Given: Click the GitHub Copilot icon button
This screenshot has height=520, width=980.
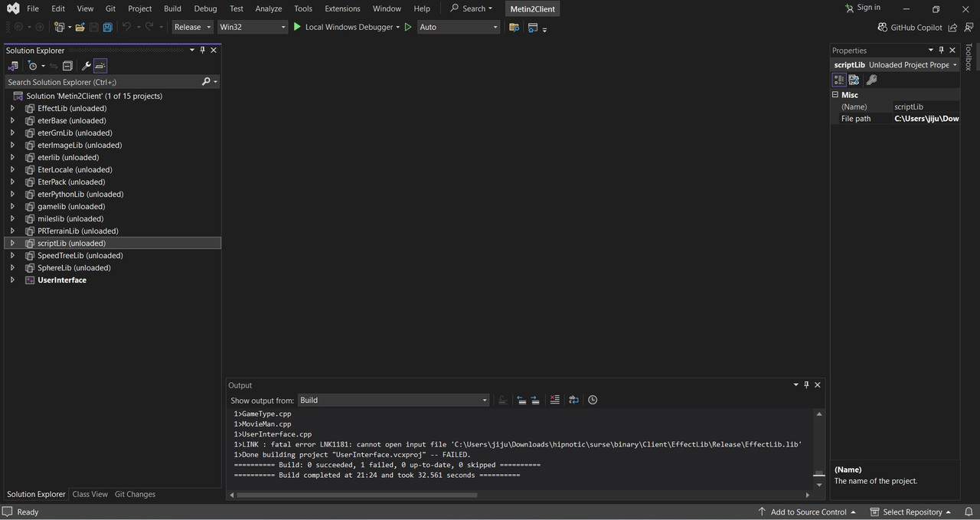Looking at the screenshot, I should point(910,27).
